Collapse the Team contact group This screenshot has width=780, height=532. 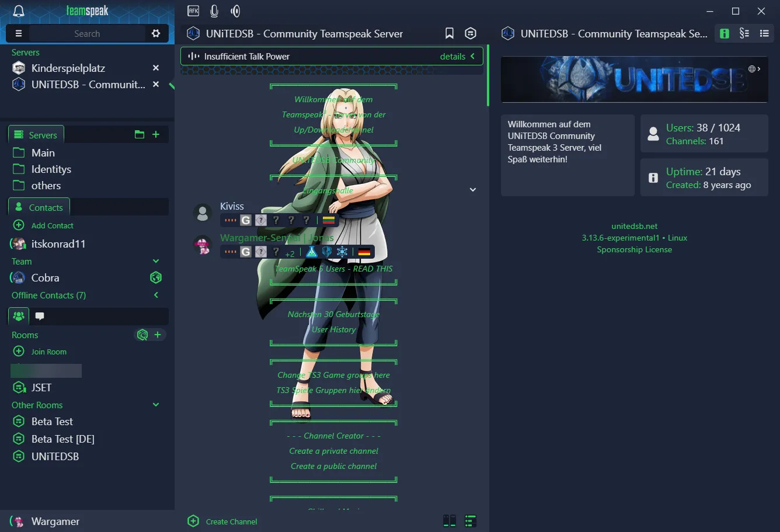click(x=156, y=261)
